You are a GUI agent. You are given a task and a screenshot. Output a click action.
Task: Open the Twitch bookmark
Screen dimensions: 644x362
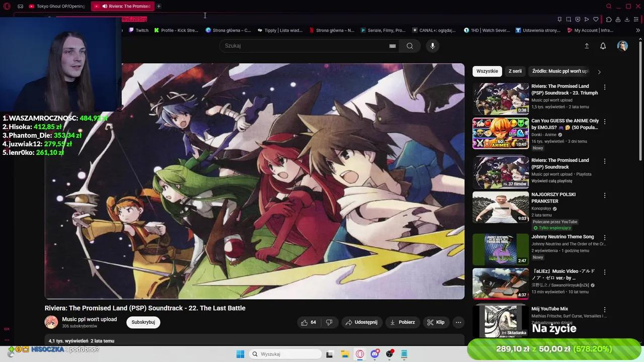click(x=138, y=30)
